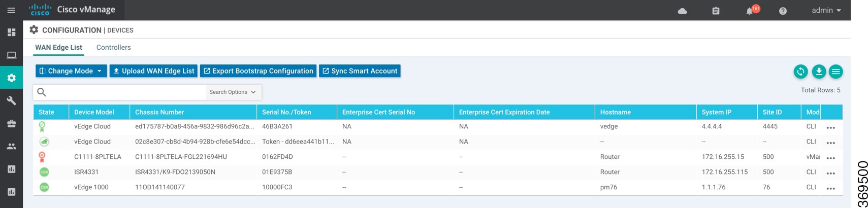Open the vAnalytics chart sidebar icon
Viewport: 868px width, 208px height.
11,169
